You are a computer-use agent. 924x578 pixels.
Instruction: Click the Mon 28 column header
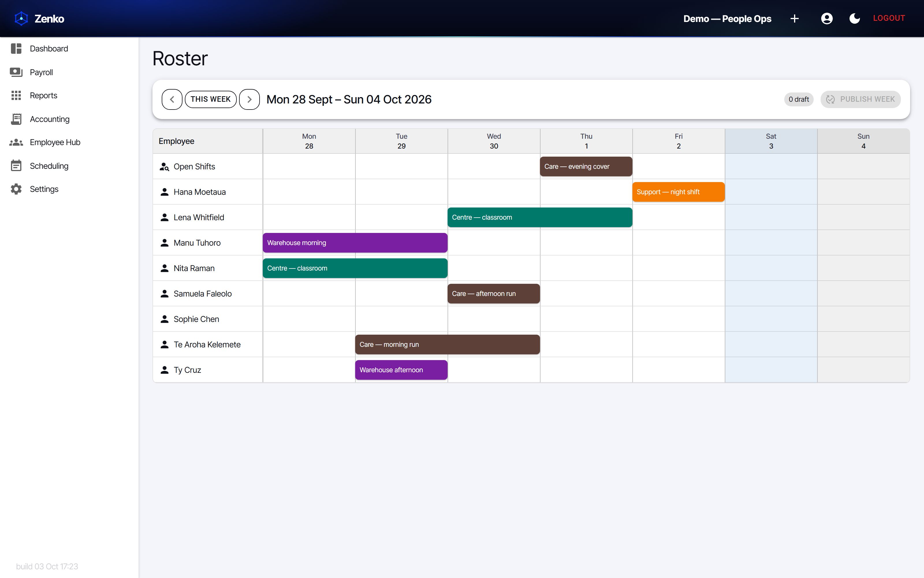click(309, 141)
